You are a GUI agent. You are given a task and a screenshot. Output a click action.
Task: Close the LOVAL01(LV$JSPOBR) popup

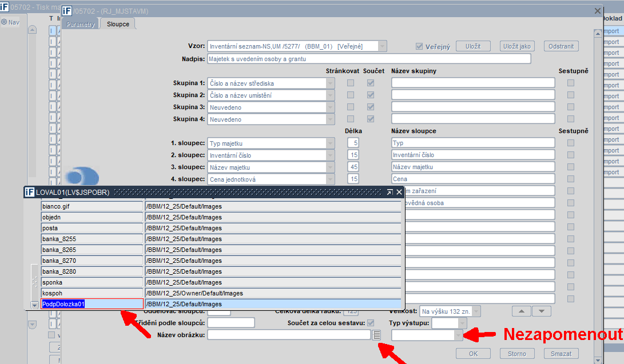pyautogui.click(x=399, y=193)
